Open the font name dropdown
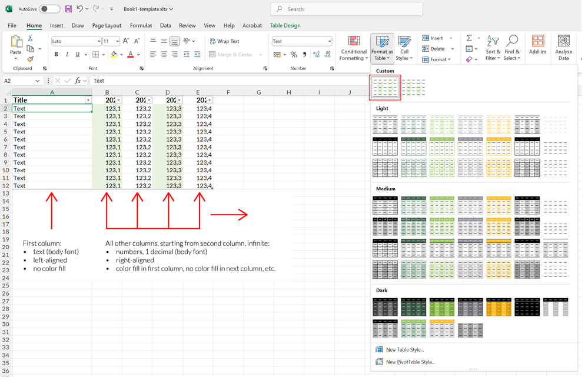Screen dimensions: 588x381 pyautogui.click(x=99, y=41)
